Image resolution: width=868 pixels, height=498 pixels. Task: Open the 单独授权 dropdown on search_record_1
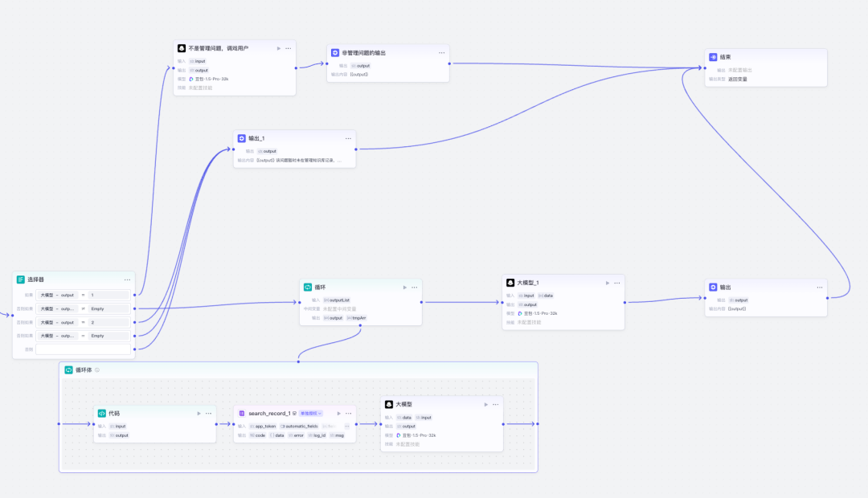pyautogui.click(x=311, y=414)
